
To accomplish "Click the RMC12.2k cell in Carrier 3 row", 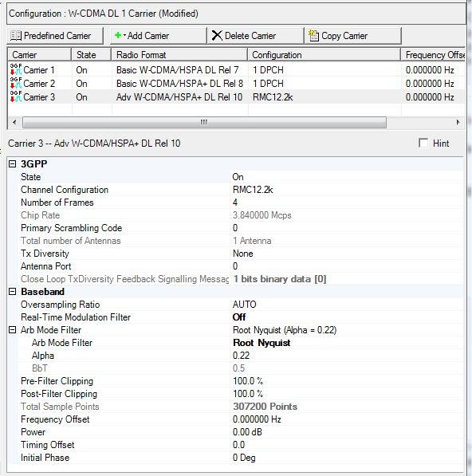I will tap(273, 97).
